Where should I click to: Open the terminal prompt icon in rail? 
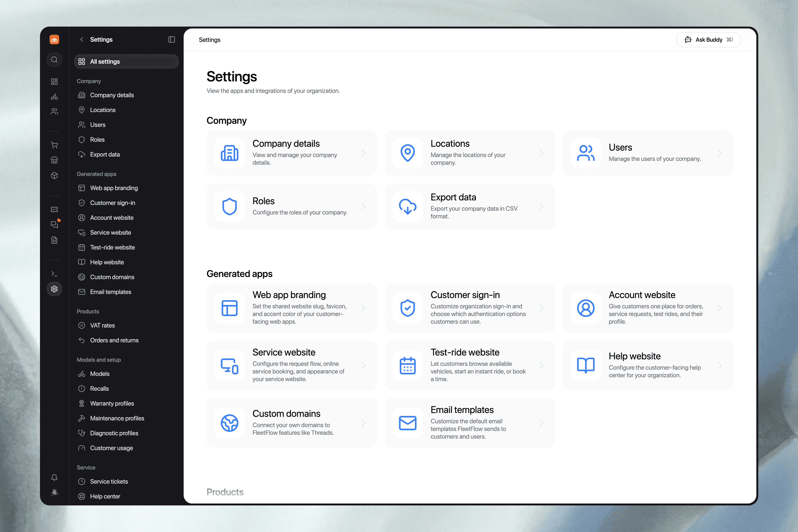point(54,273)
